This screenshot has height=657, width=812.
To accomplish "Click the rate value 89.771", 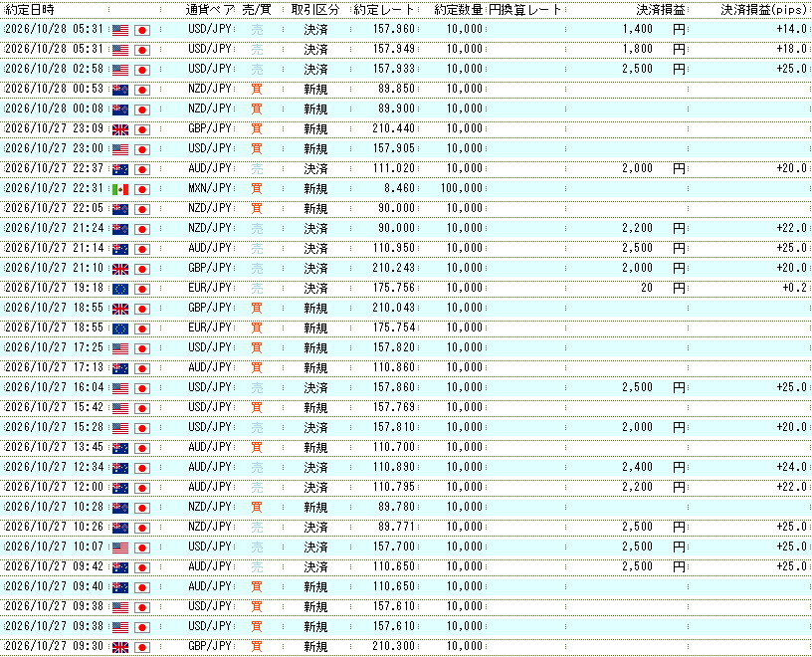I will point(396,527).
